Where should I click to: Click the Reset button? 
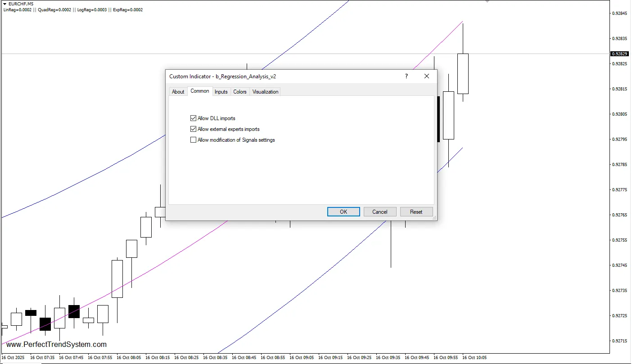(416, 211)
